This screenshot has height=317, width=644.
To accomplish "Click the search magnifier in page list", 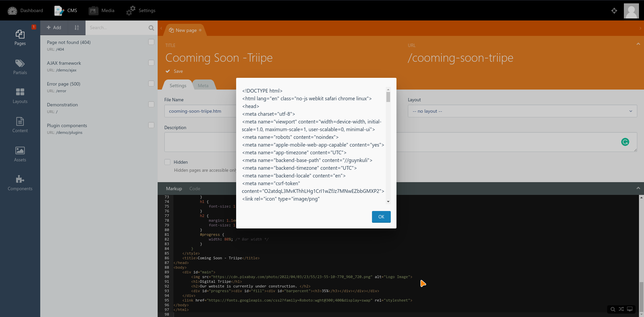I will [151, 28].
